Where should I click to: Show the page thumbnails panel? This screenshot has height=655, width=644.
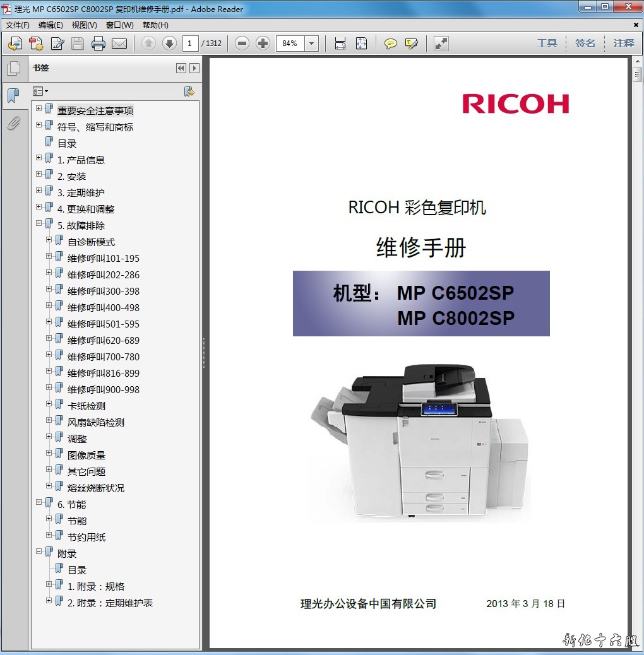point(13,68)
